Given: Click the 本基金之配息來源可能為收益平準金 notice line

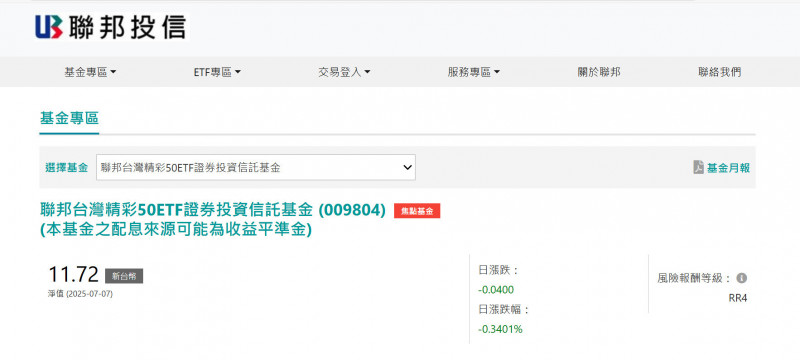Looking at the screenshot, I should coord(176,230).
